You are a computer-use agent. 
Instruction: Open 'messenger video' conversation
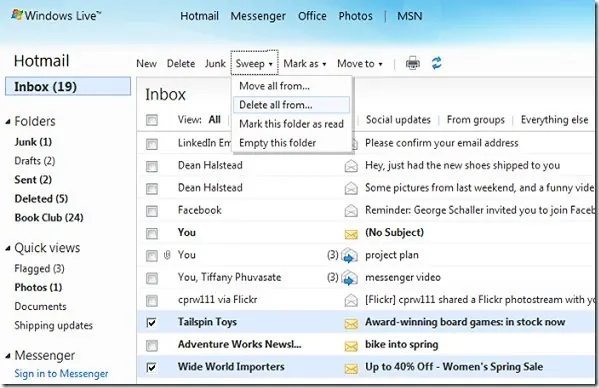[x=403, y=277]
